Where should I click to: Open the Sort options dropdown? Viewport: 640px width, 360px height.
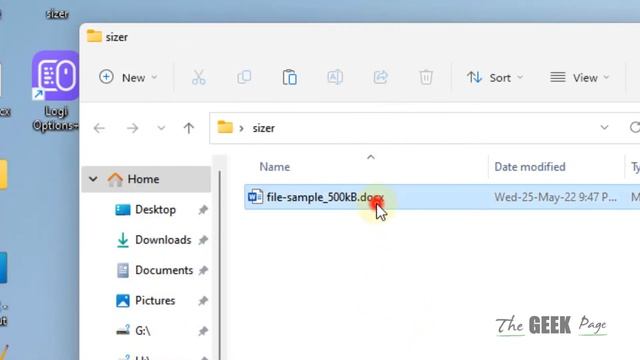tap(495, 77)
